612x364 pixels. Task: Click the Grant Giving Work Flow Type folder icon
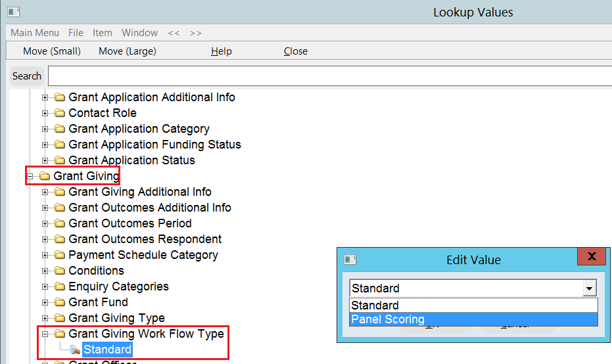[60, 334]
